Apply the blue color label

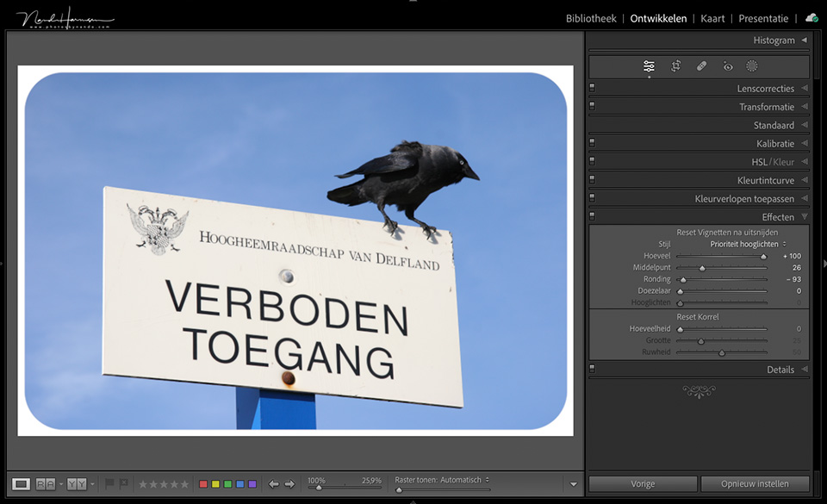[x=240, y=484]
